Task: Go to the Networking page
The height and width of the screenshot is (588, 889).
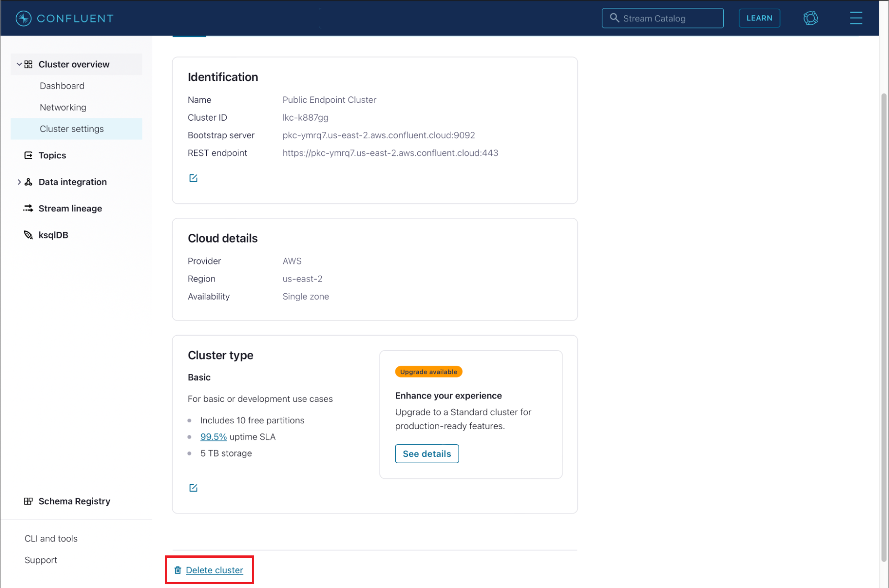Action: click(63, 108)
